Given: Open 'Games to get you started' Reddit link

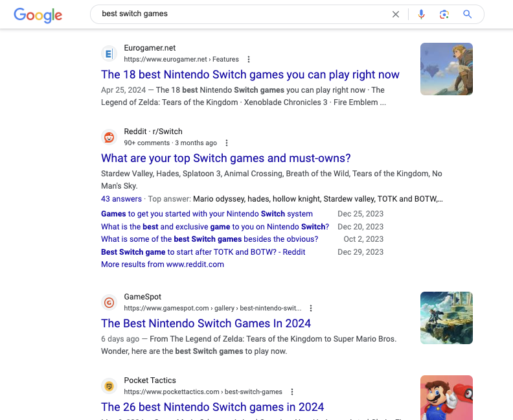Looking at the screenshot, I should 207,214.
